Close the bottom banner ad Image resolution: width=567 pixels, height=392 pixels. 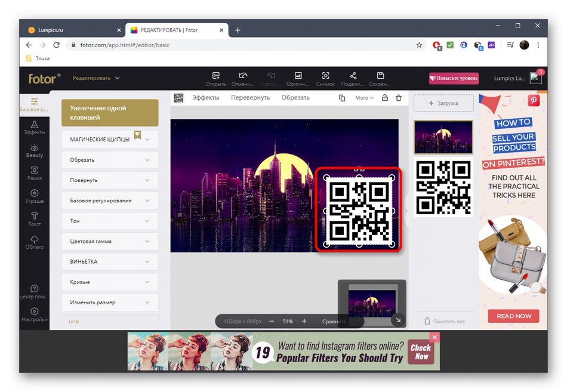435,337
